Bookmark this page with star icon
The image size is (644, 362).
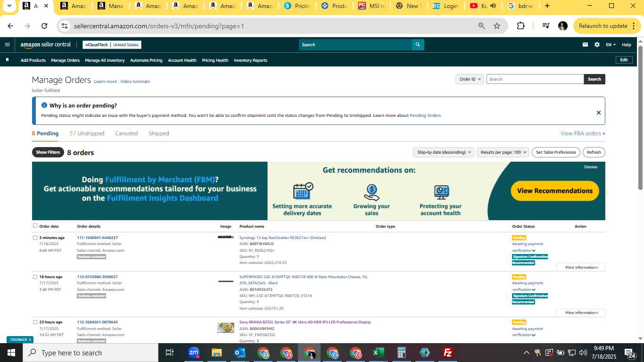click(x=497, y=26)
